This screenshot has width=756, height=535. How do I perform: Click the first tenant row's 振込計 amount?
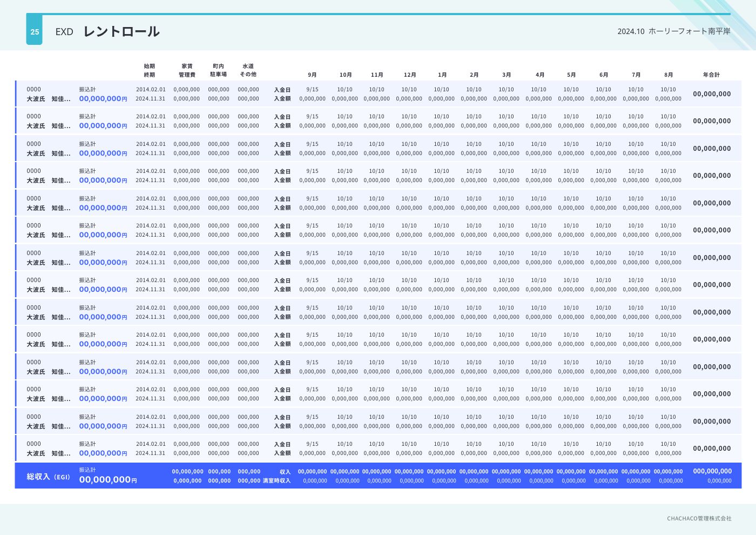(x=103, y=99)
